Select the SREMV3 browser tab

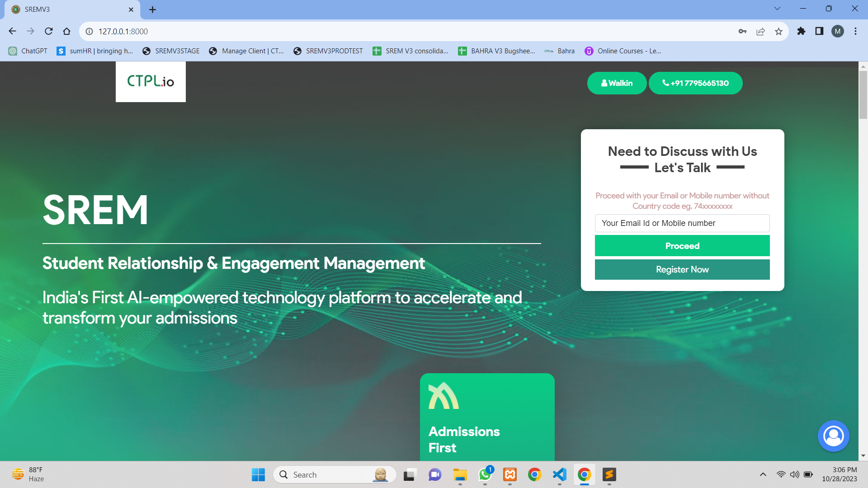click(x=72, y=9)
